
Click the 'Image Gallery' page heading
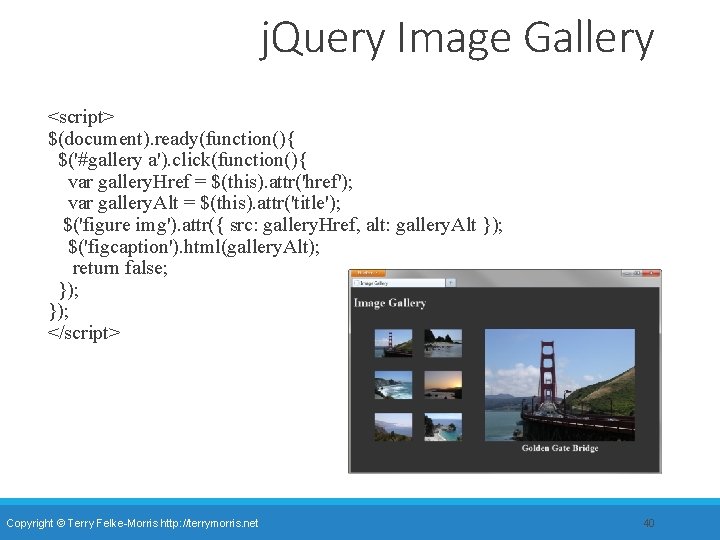click(x=390, y=303)
